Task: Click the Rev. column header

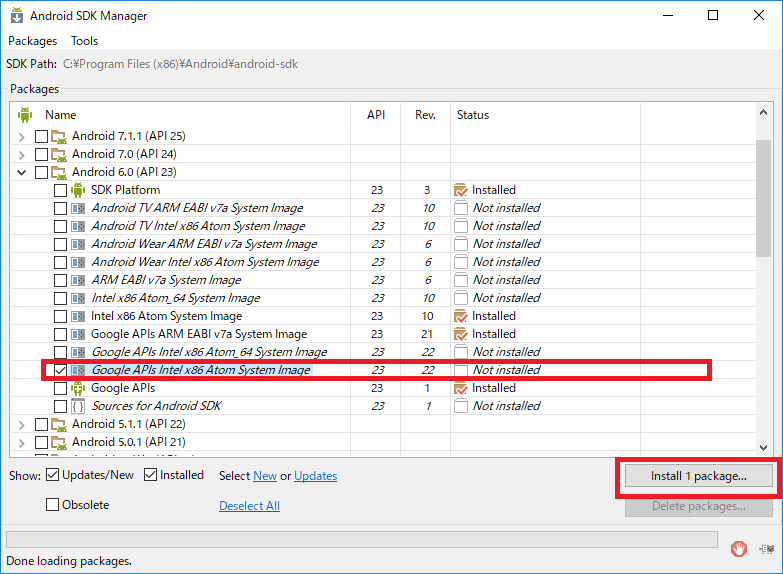Action: click(425, 115)
